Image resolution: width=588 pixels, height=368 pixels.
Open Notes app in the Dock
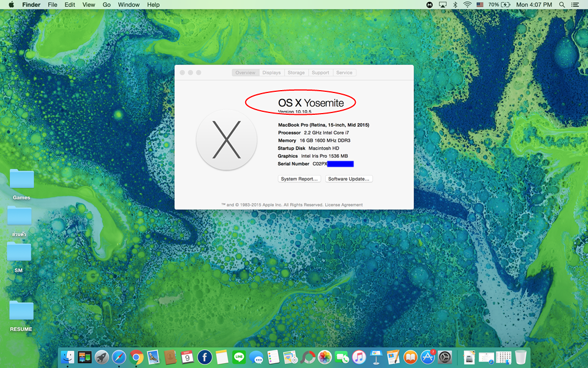click(x=222, y=357)
